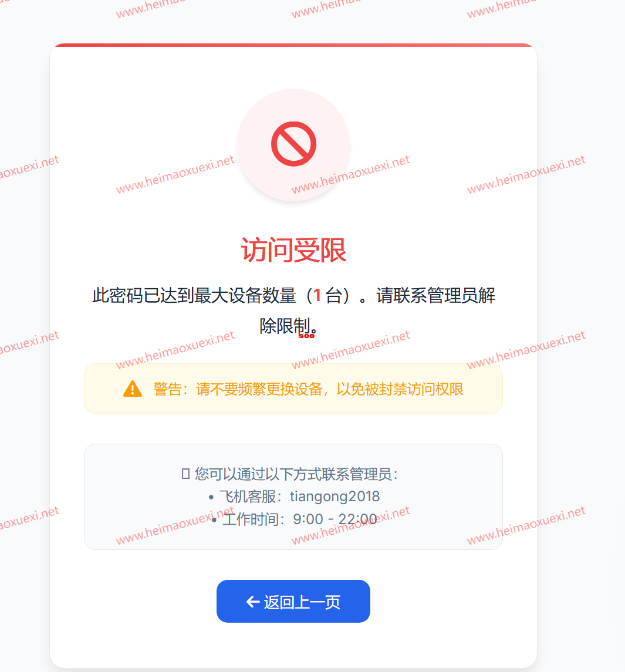Click the small red 'seo' label
This screenshot has width=625, height=672.
[x=306, y=336]
